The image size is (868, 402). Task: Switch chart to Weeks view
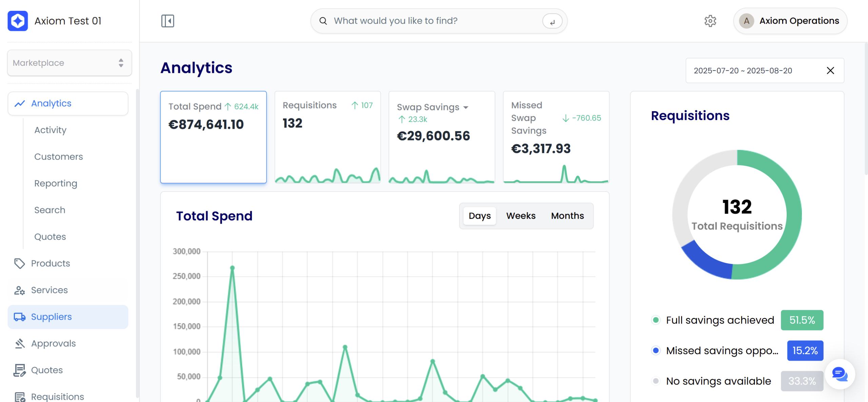521,216
